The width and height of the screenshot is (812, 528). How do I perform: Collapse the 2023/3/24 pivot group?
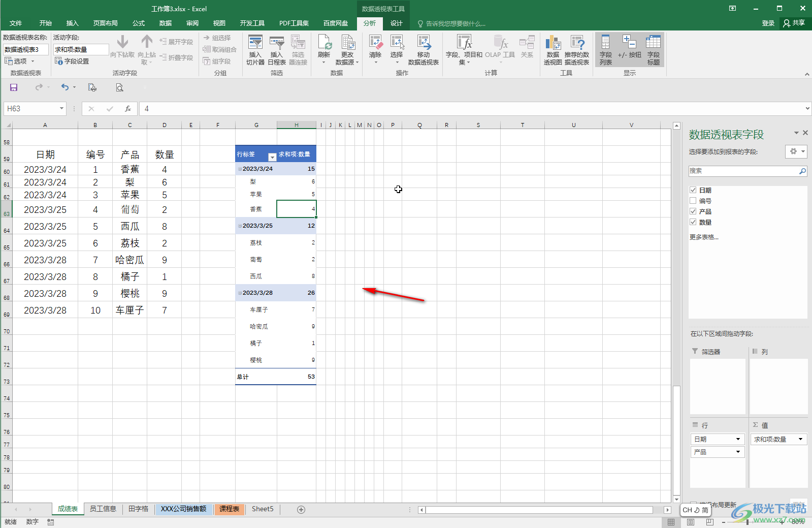[240, 169]
